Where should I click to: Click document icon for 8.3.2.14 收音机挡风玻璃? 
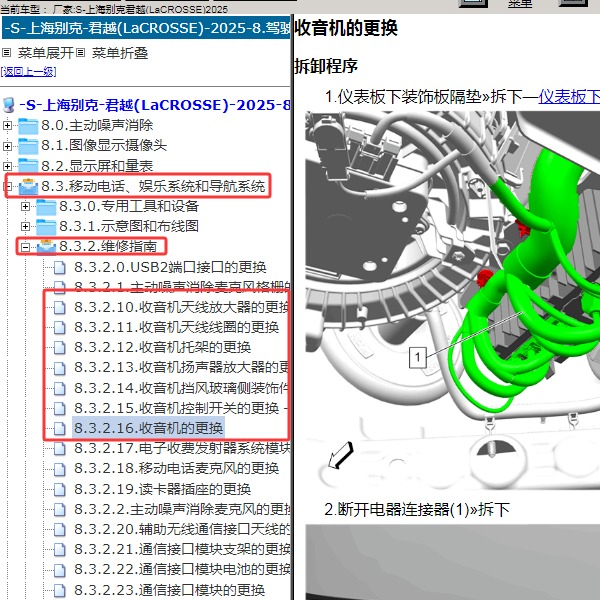tap(60, 388)
